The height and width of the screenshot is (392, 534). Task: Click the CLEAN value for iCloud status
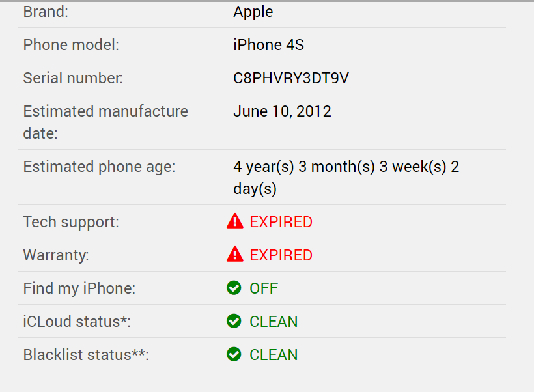[274, 322]
